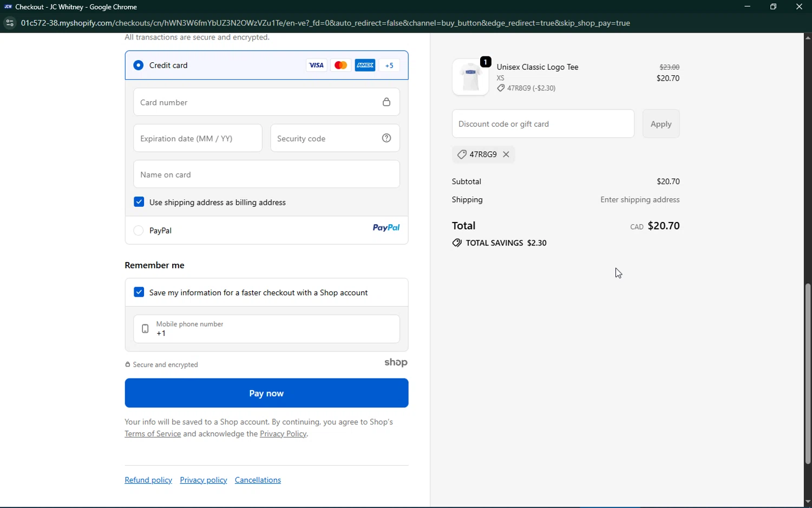Screen dimensions: 812x508
Task: Click the crossed-out $23.00 price
Action: [670, 67]
